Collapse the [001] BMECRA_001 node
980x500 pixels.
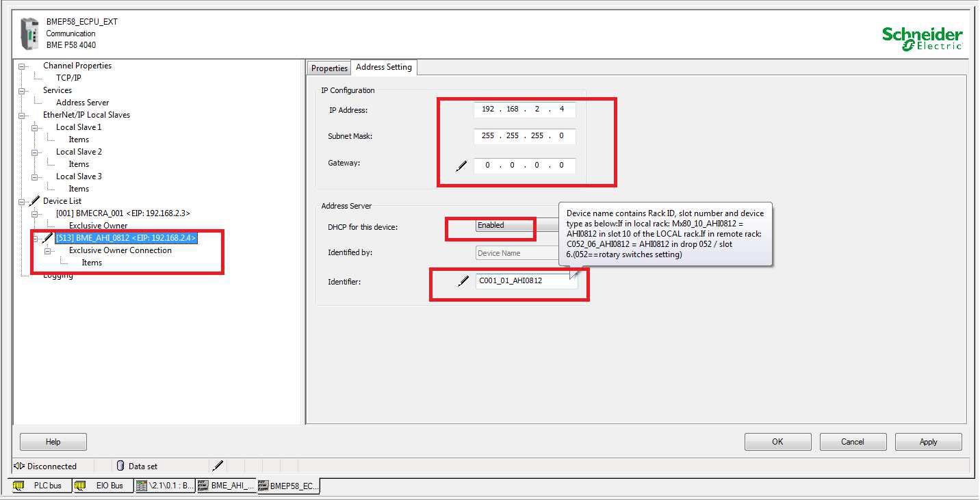(34, 214)
